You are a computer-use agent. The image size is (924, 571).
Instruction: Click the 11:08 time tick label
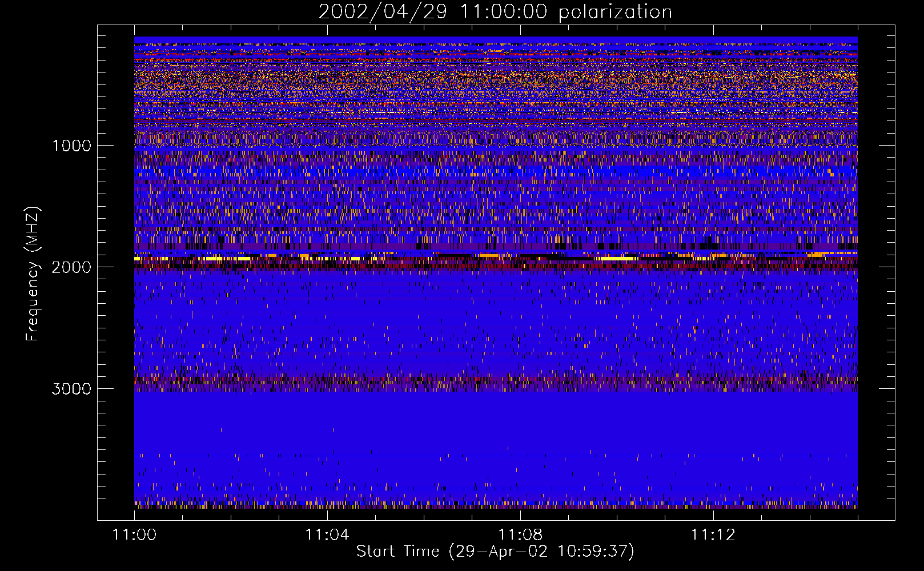[520, 535]
